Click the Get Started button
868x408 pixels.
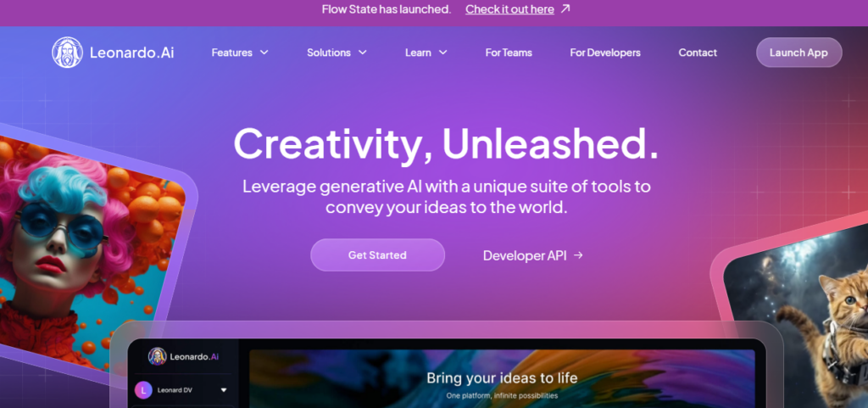(377, 255)
